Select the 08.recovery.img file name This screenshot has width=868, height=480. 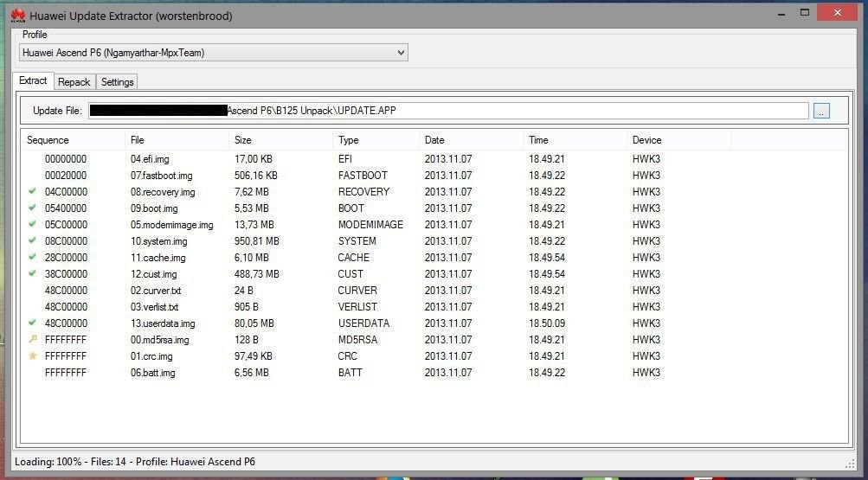click(x=163, y=192)
